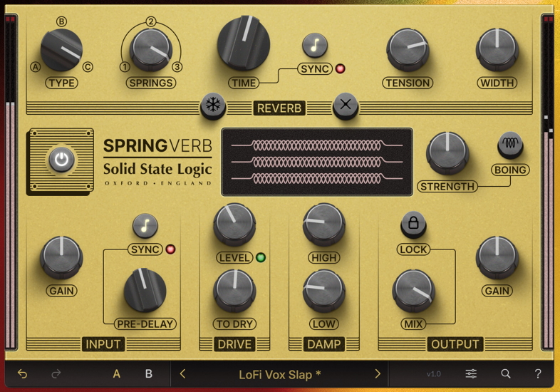Click the output Gain knob
Screen dimensions: 560x392
497,257
